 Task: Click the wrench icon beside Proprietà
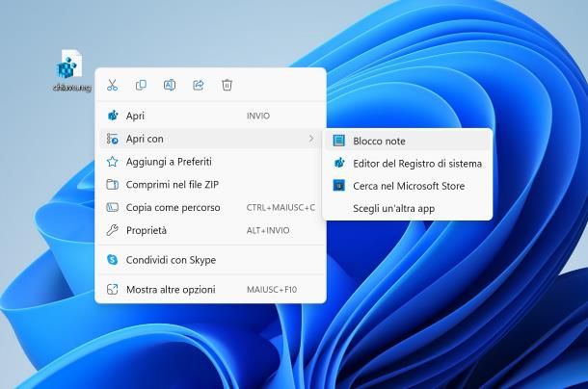pos(112,230)
